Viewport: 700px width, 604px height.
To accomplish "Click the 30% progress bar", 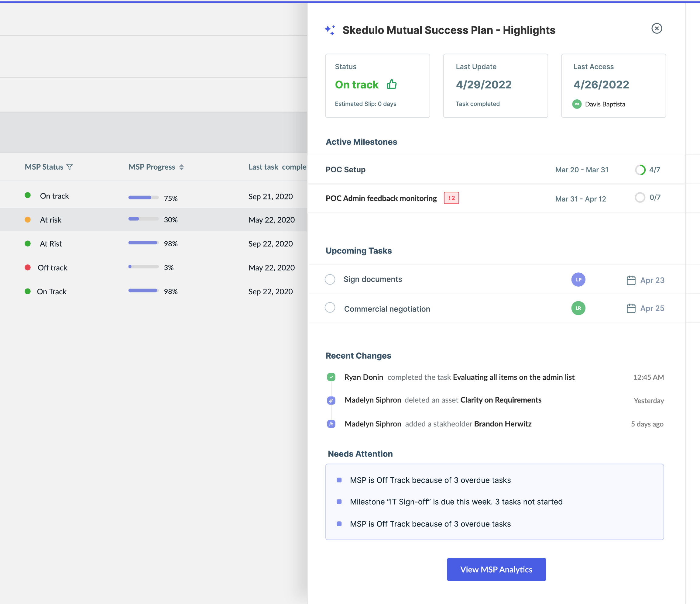I will coord(143,219).
